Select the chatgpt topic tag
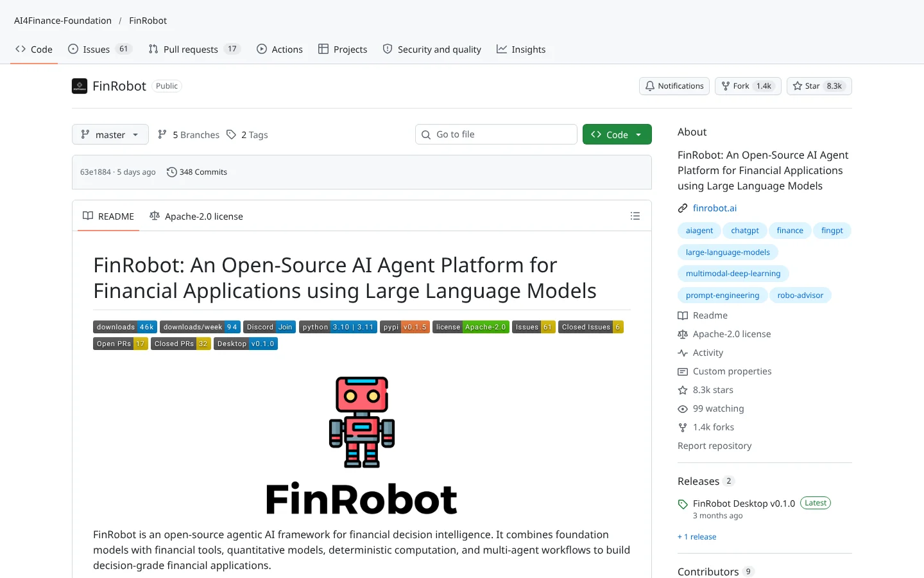The width and height of the screenshot is (924, 578). pos(745,231)
